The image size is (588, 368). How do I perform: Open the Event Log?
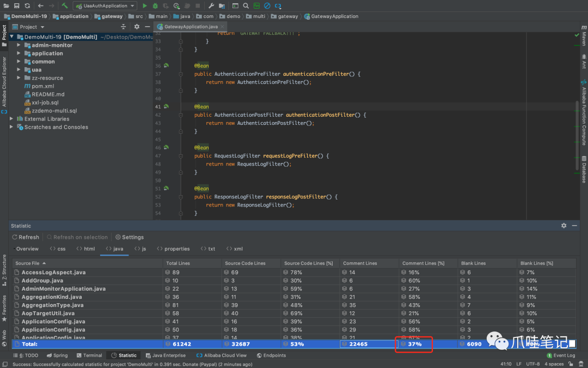click(561, 355)
